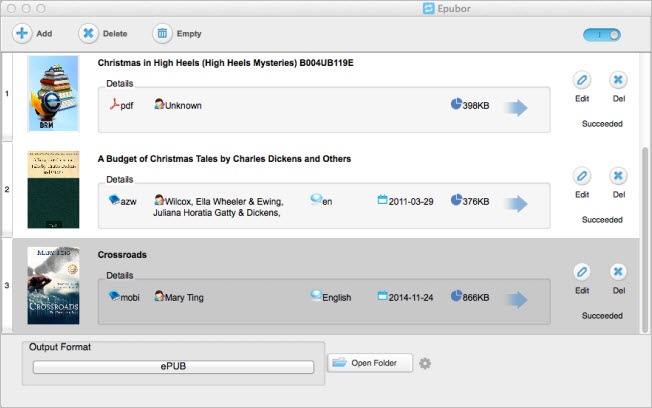The height and width of the screenshot is (408, 652).
Task: Click Succeeded status for Crossroads
Action: (602, 316)
